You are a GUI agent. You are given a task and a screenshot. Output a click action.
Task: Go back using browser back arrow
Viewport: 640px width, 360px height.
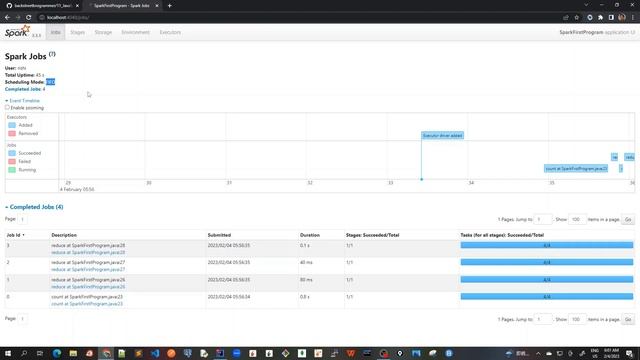[x=7, y=18]
